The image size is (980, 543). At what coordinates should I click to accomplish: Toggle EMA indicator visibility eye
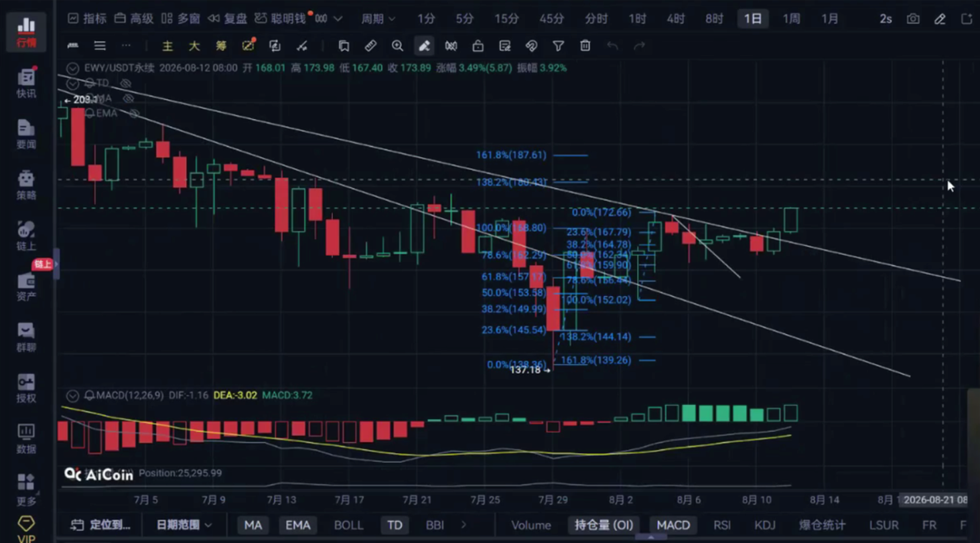[x=134, y=113]
